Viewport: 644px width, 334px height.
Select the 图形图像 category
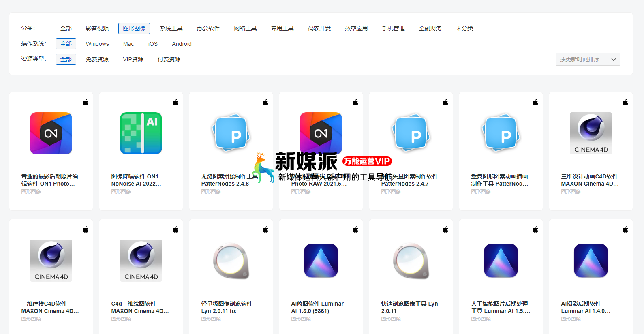[134, 28]
